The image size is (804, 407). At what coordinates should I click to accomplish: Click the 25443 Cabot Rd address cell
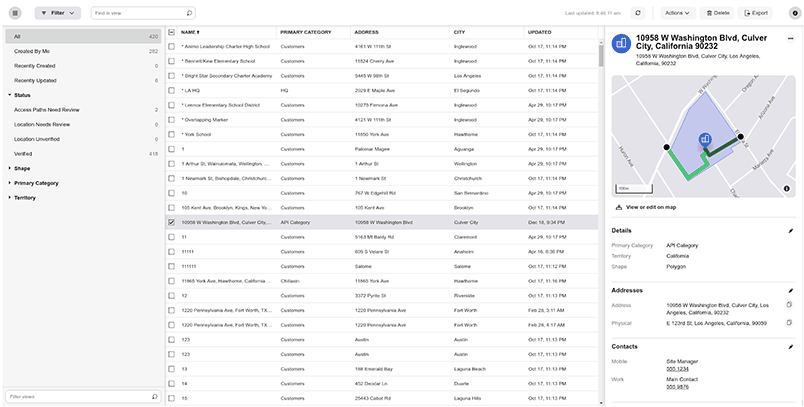373,398
